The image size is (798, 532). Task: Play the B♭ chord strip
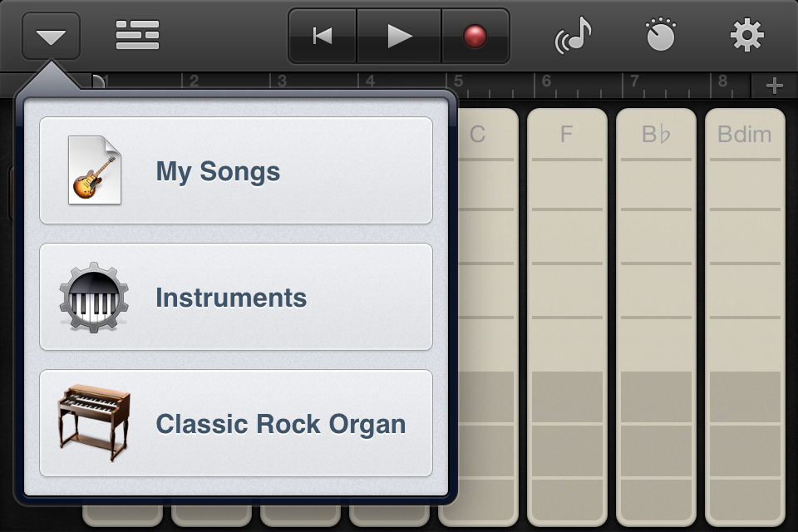point(656,316)
